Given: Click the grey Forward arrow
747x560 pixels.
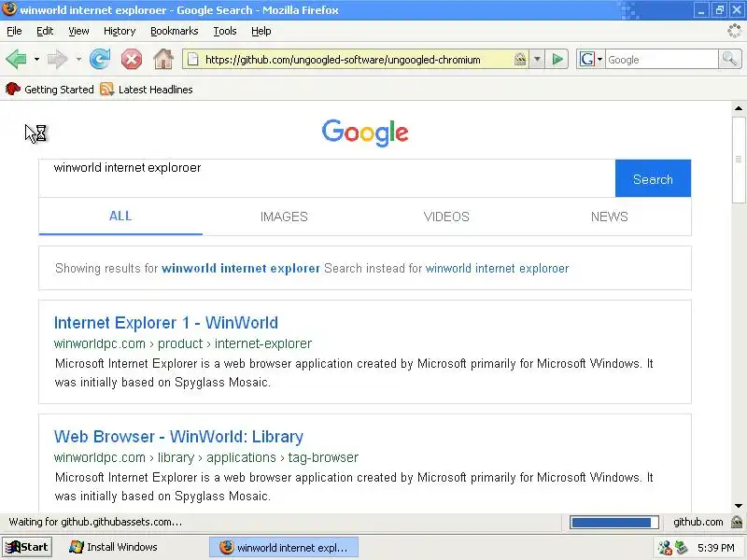Looking at the screenshot, I should (x=58, y=60).
